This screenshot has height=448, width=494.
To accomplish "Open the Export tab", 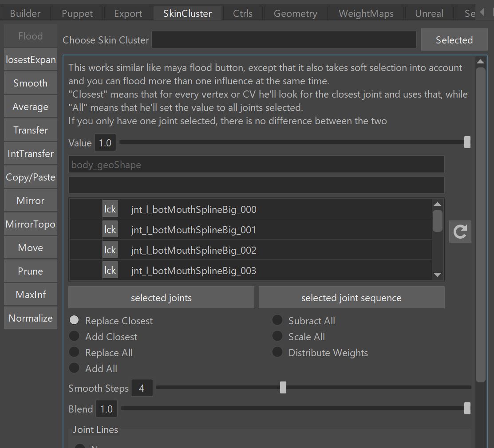I will tap(128, 14).
